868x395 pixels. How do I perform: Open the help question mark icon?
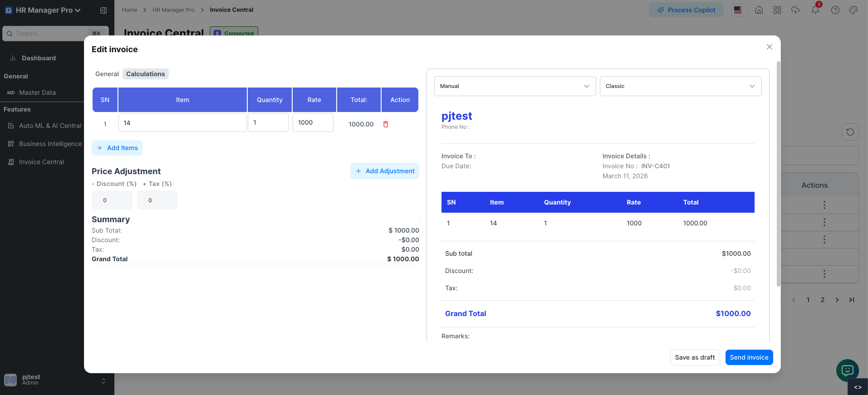tap(835, 10)
